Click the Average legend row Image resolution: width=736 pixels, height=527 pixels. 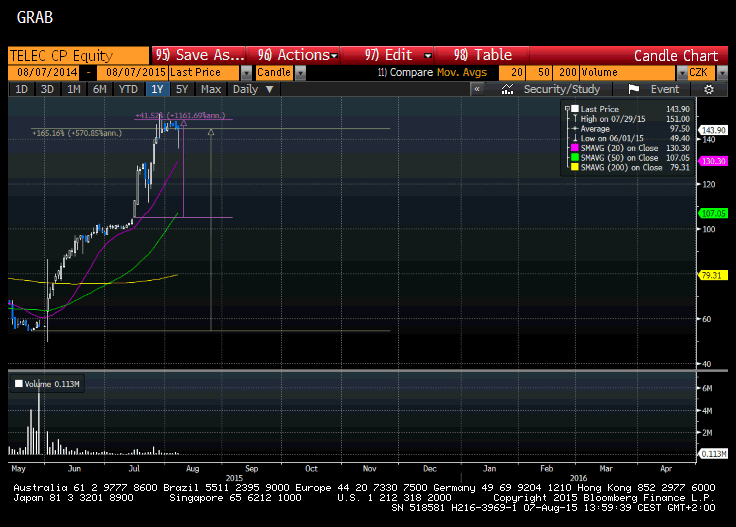(x=630, y=129)
